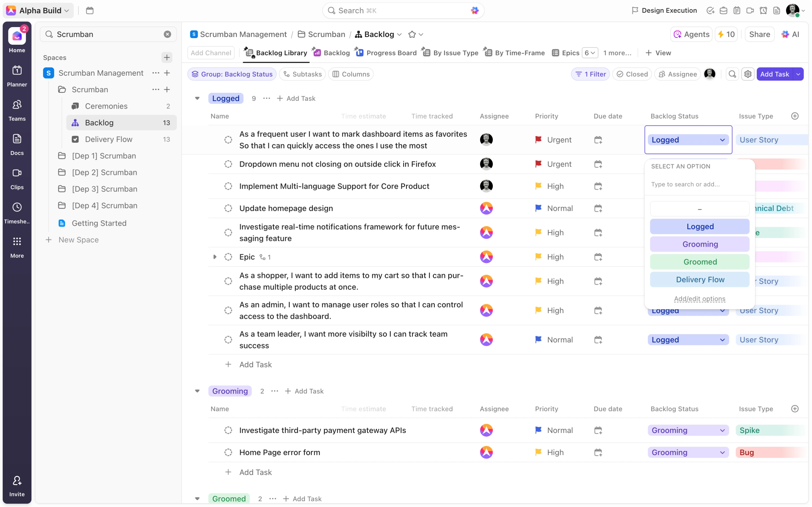
Task: Click the Add/edit options link in status menu
Action: point(700,299)
